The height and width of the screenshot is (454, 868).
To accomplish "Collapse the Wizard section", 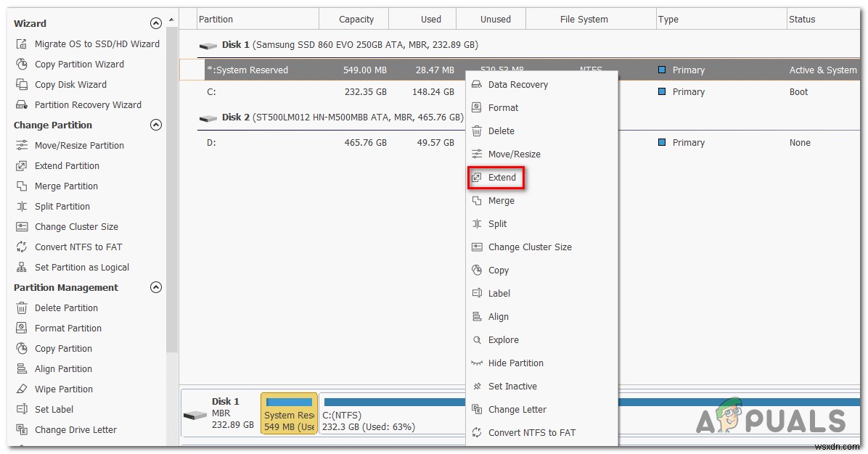I will (156, 22).
